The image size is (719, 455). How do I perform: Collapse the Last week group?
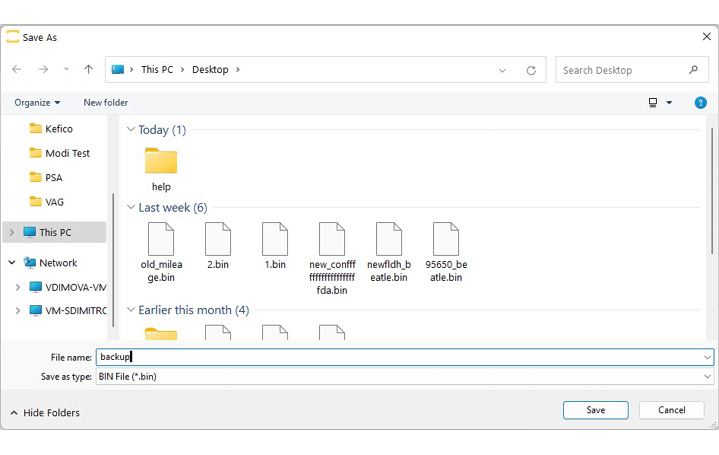point(130,208)
